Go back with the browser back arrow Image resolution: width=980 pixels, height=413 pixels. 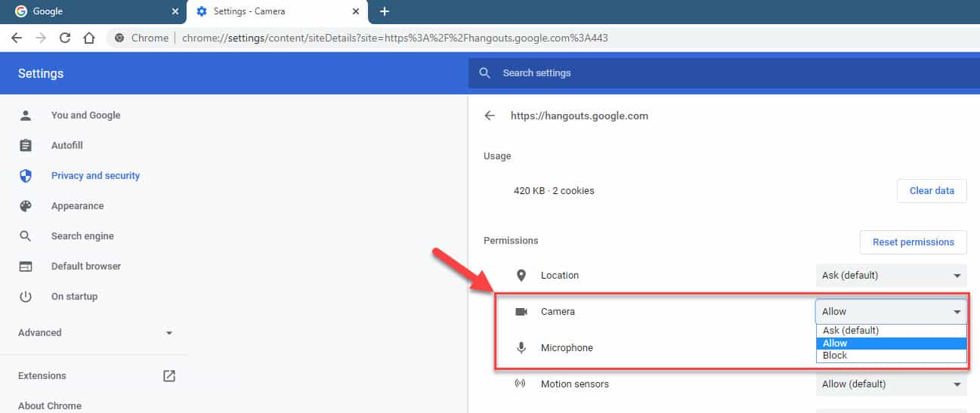[17, 38]
